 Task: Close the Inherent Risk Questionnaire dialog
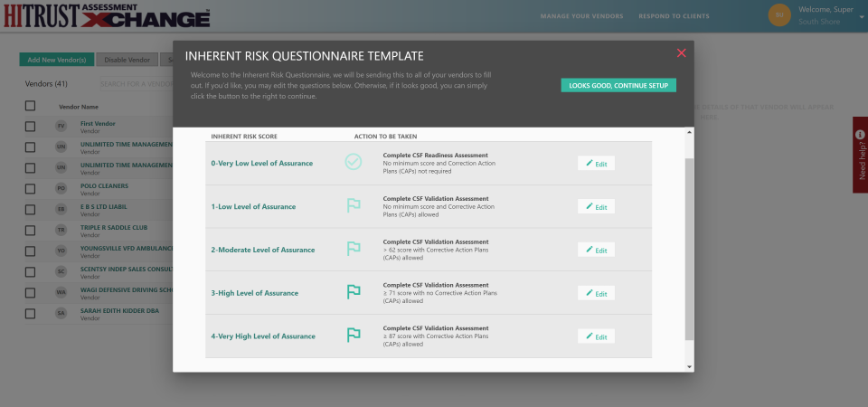682,53
